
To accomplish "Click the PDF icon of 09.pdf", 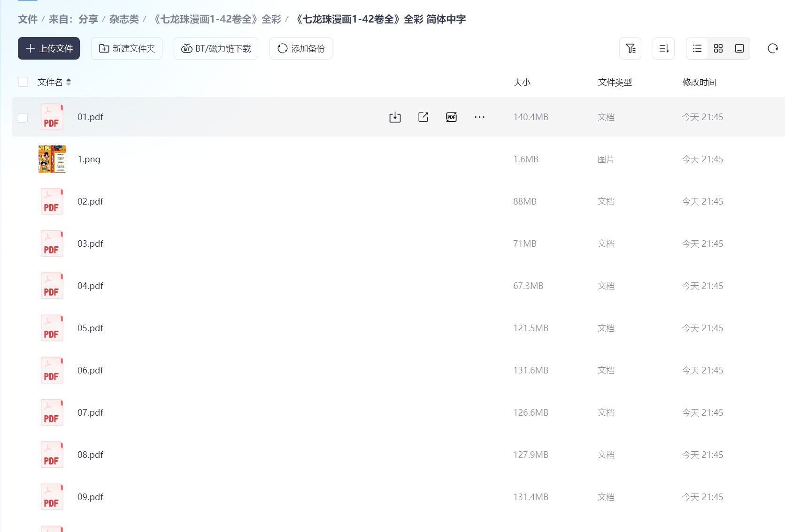I will pos(52,497).
